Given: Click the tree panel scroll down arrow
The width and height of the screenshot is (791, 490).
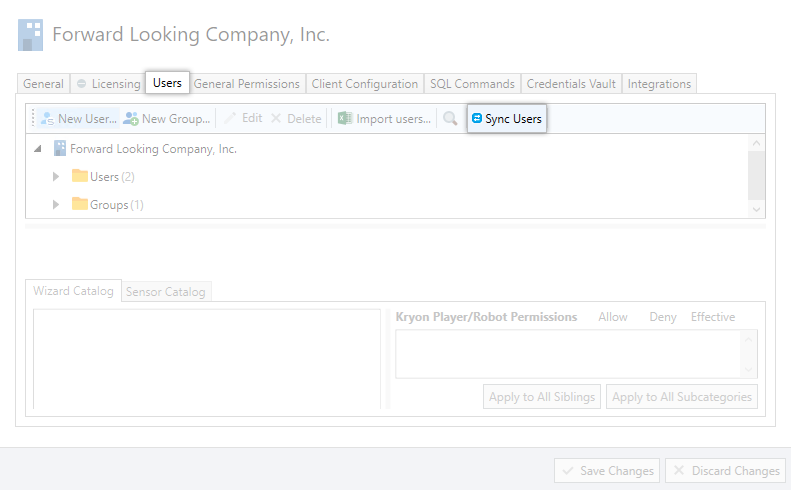Looking at the screenshot, I should (x=757, y=209).
